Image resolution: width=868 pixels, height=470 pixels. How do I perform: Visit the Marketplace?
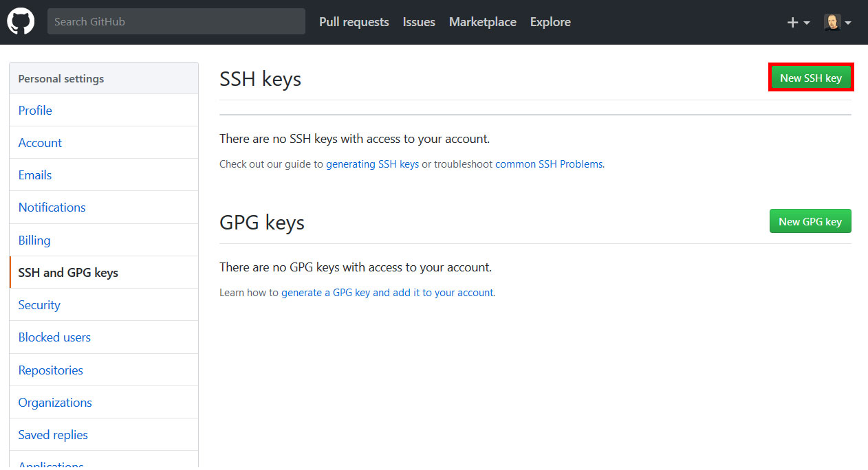483,22
